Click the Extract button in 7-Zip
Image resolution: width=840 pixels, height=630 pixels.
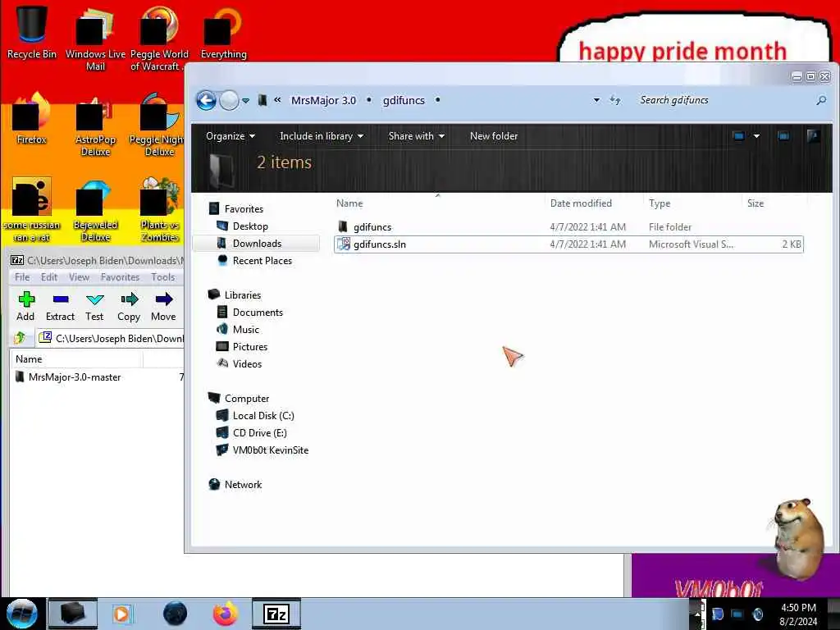[x=60, y=307]
